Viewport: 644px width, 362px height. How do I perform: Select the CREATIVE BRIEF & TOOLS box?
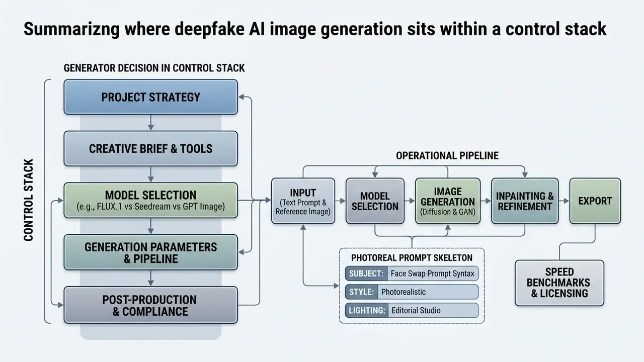(x=150, y=149)
